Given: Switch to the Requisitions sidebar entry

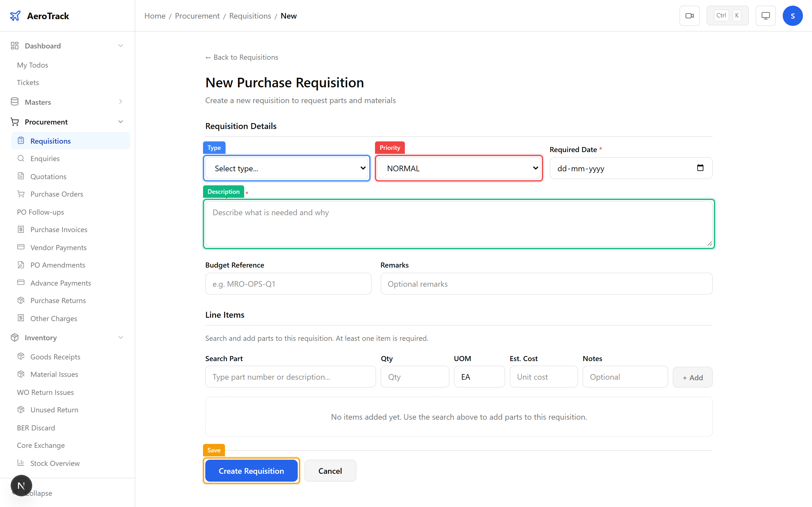Looking at the screenshot, I should (x=51, y=141).
